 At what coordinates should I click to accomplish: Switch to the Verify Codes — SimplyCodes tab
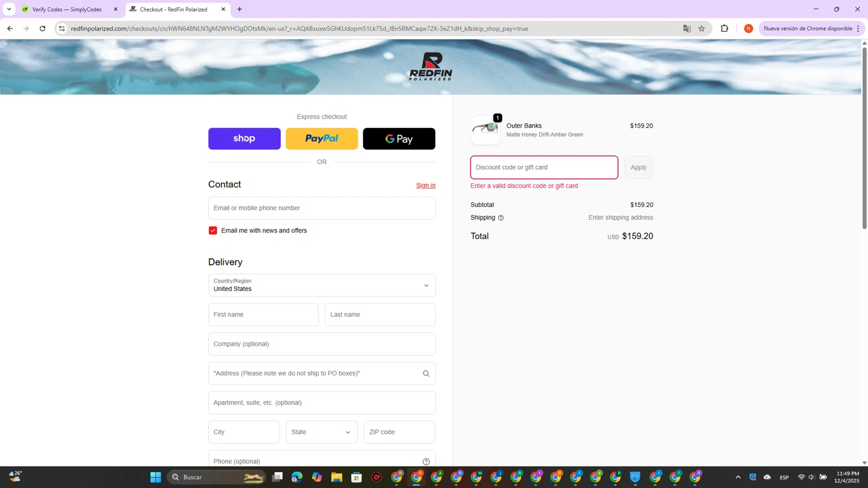(67, 9)
